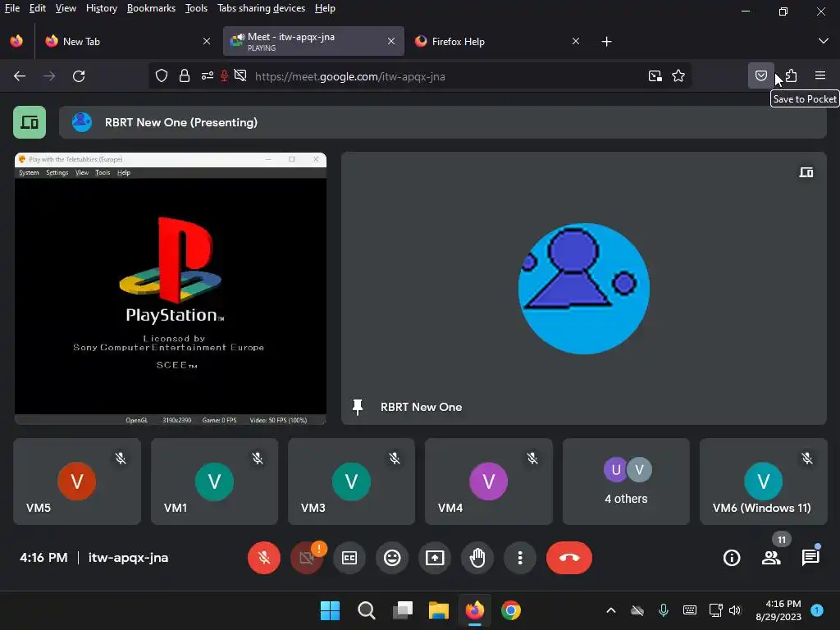
Task: Open the 4 others tile
Action: point(626,481)
